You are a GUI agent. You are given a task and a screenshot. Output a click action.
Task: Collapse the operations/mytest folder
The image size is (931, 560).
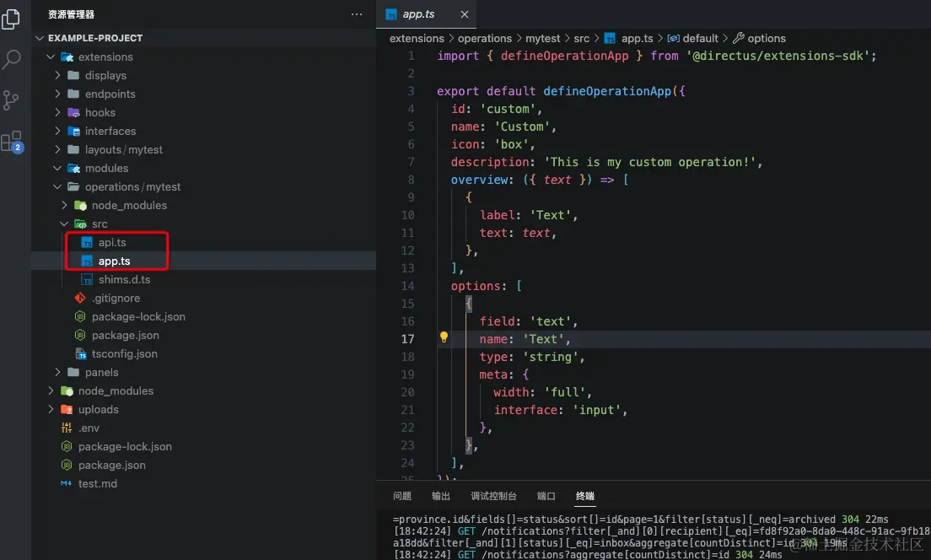pyautogui.click(x=57, y=186)
